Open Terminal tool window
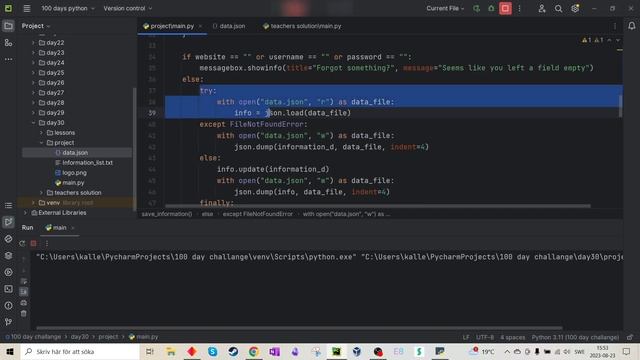This screenshot has width=640, height=360. click(x=8, y=289)
